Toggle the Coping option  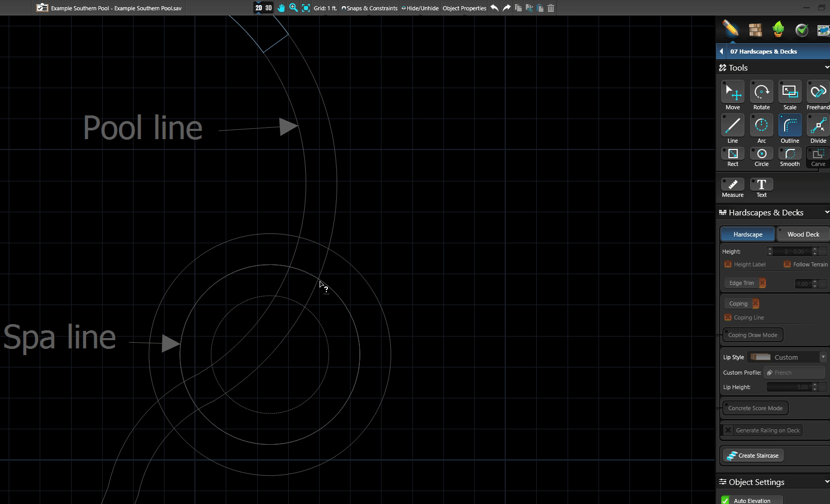tap(742, 304)
